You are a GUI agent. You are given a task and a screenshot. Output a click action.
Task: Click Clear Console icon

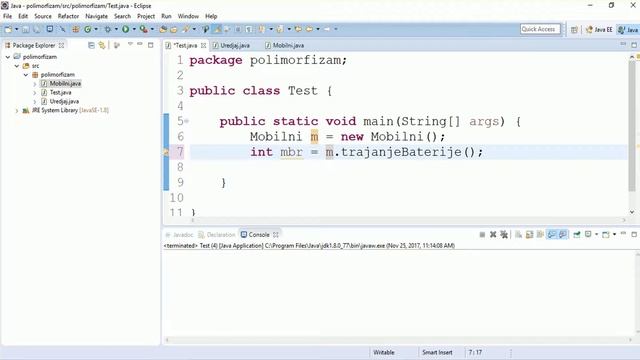pos(518,235)
